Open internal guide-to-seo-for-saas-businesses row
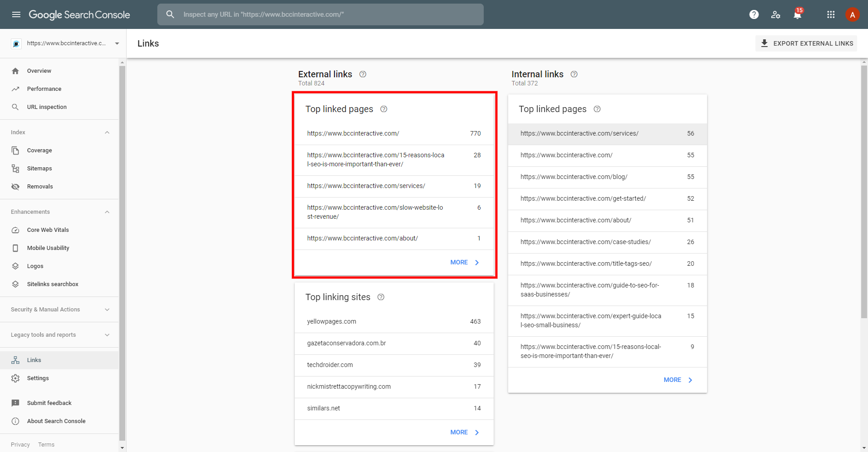868x452 pixels. [x=608, y=290]
